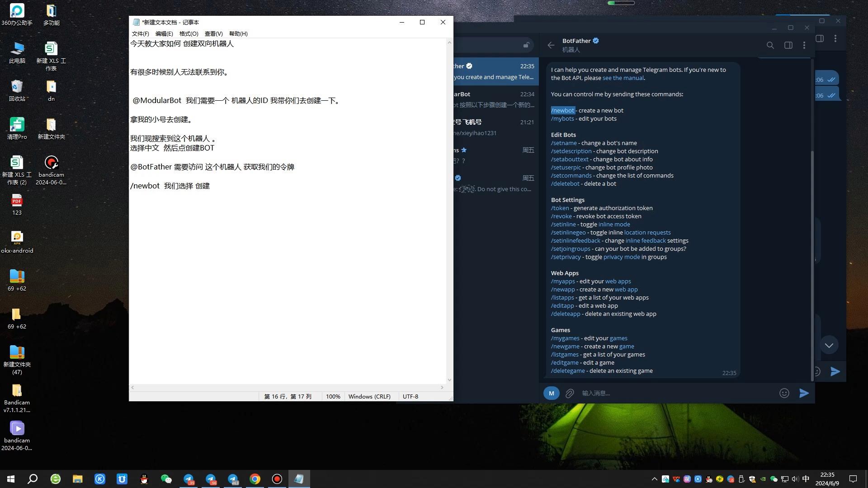The image size is (868, 488).
Task: Open Notepad 编辑(E) menu
Action: click(164, 33)
